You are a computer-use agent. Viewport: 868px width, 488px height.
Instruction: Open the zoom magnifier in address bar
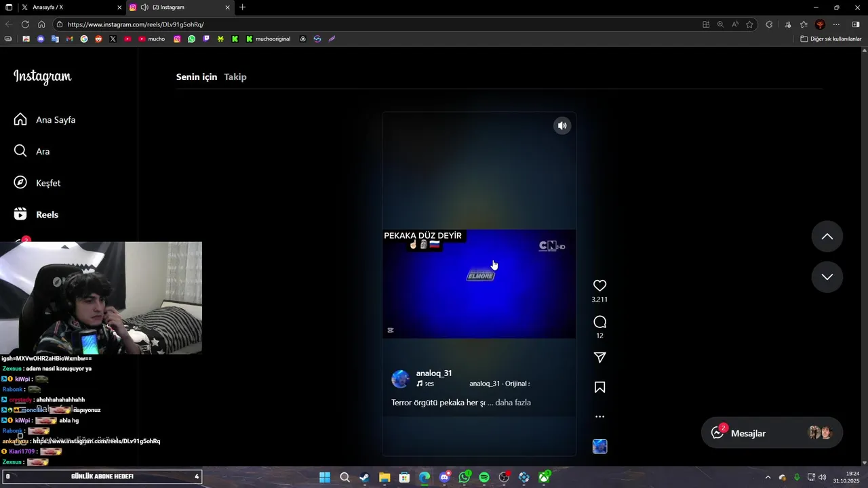point(720,24)
